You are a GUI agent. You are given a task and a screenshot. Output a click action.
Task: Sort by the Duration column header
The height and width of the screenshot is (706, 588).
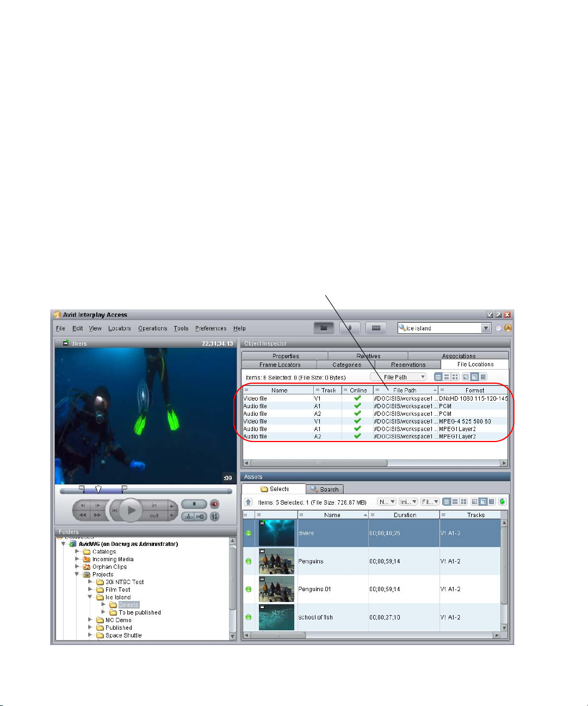coord(404,515)
